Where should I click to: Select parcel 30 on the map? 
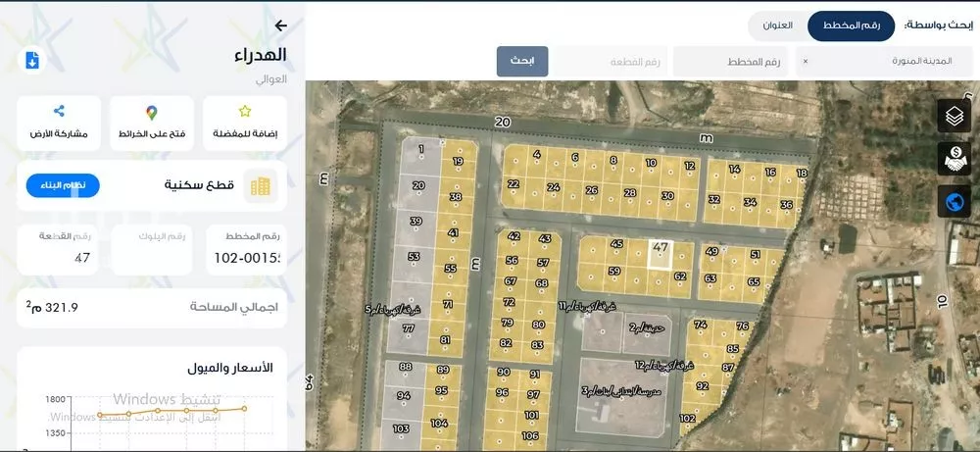pos(667,196)
